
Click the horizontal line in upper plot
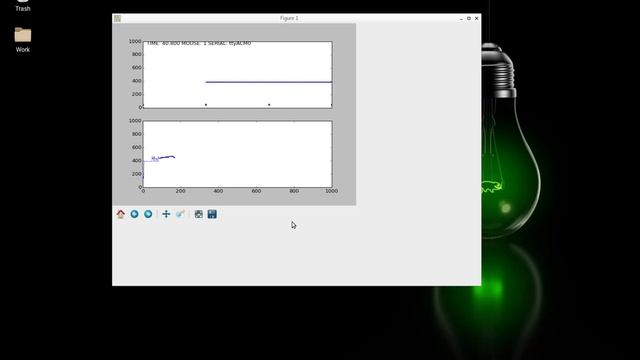pos(269,82)
